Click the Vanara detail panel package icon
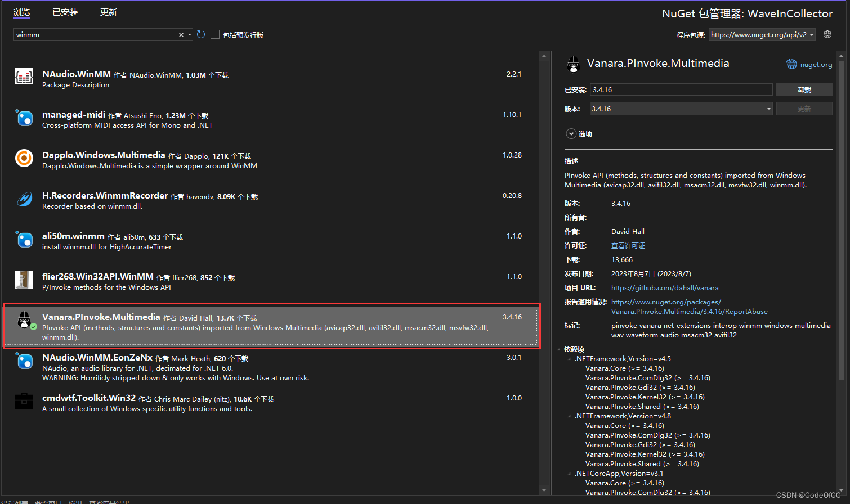The image size is (850, 504). tap(574, 64)
